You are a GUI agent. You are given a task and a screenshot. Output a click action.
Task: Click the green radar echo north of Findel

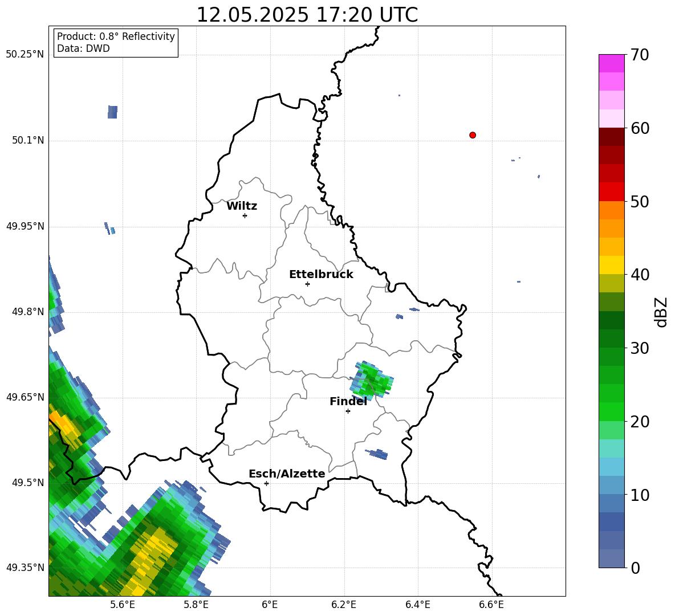pyautogui.click(x=371, y=380)
